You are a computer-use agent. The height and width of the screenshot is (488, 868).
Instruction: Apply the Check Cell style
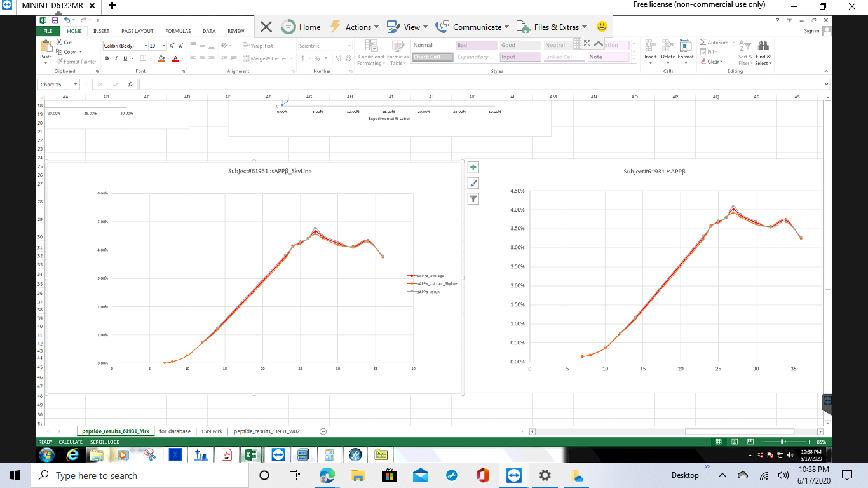(432, 57)
